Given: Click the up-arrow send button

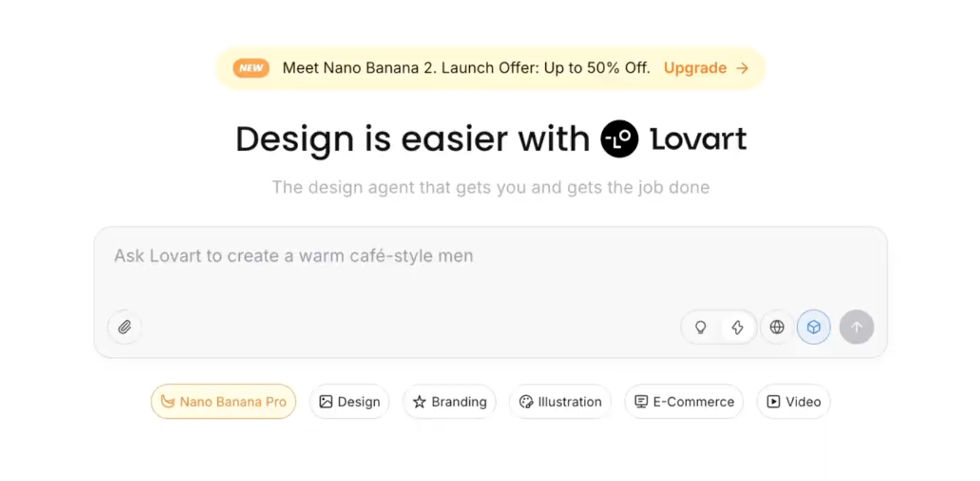Looking at the screenshot, I should [x=856, y=327].
